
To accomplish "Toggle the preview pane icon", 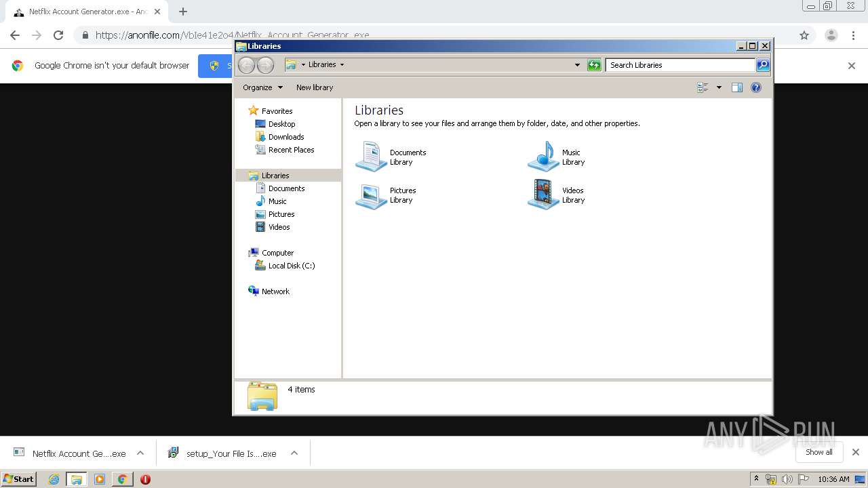I will tap(737, 87).
